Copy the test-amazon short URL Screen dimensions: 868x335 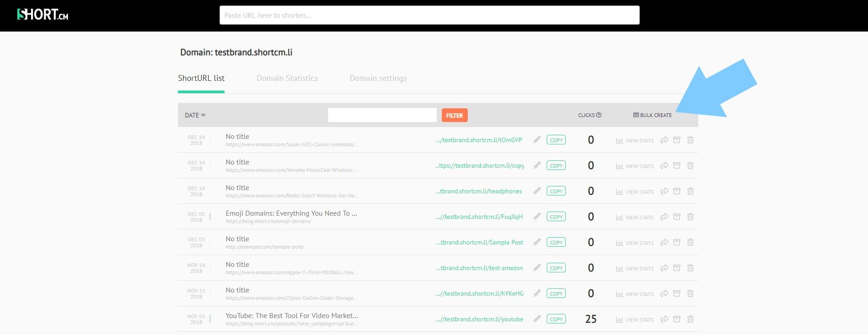coord(556,268)
